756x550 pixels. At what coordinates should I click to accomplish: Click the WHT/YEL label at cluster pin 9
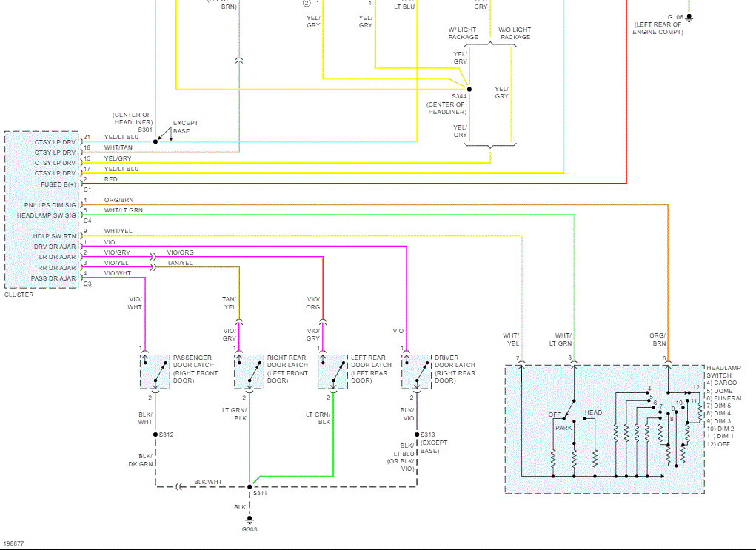[118, 232]
